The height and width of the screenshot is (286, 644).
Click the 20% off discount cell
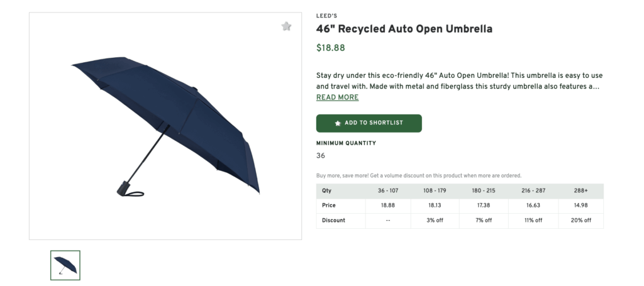tap(580, 221)
